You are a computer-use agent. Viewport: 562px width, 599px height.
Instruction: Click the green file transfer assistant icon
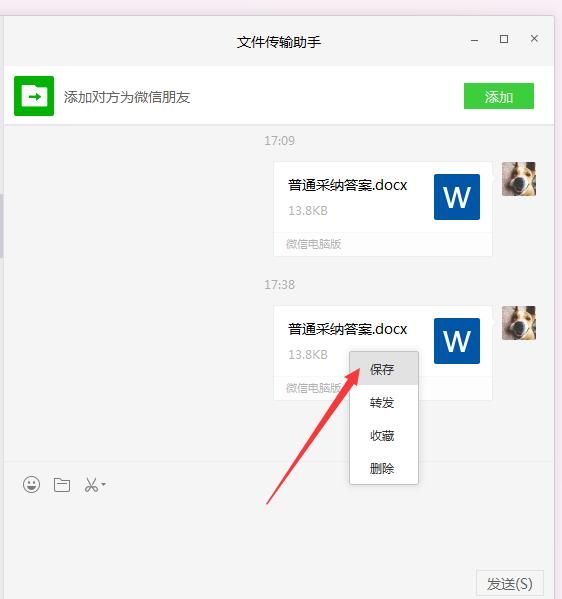click(x=34, y=96)
